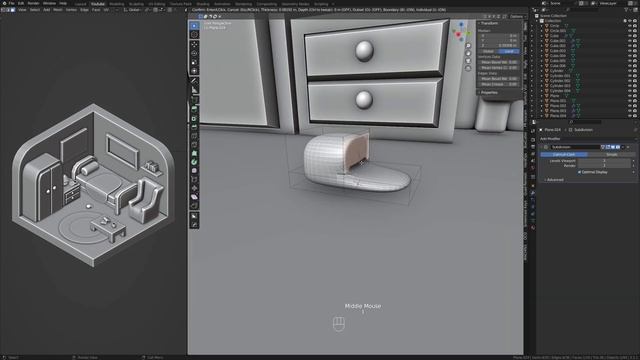Click the zoom magnifier viewport navigation icon
Screen dimensions: 640x360
468,46
